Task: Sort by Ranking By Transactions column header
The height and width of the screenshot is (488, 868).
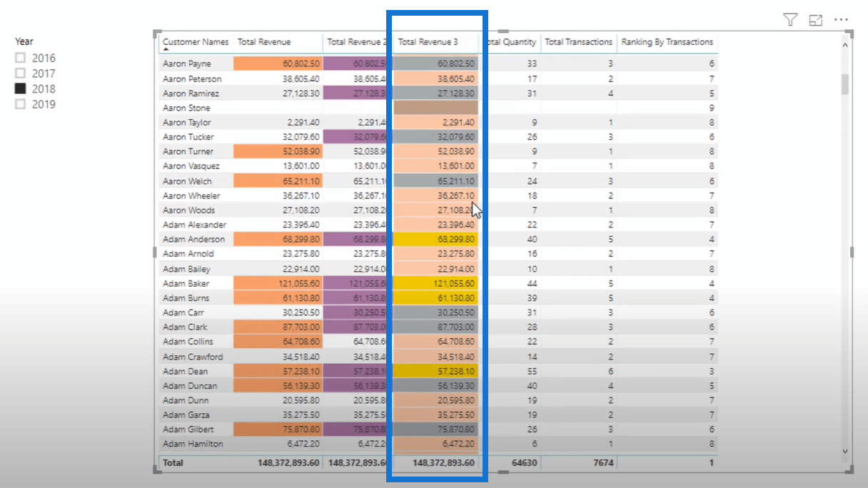Action: tap(667, 42)
